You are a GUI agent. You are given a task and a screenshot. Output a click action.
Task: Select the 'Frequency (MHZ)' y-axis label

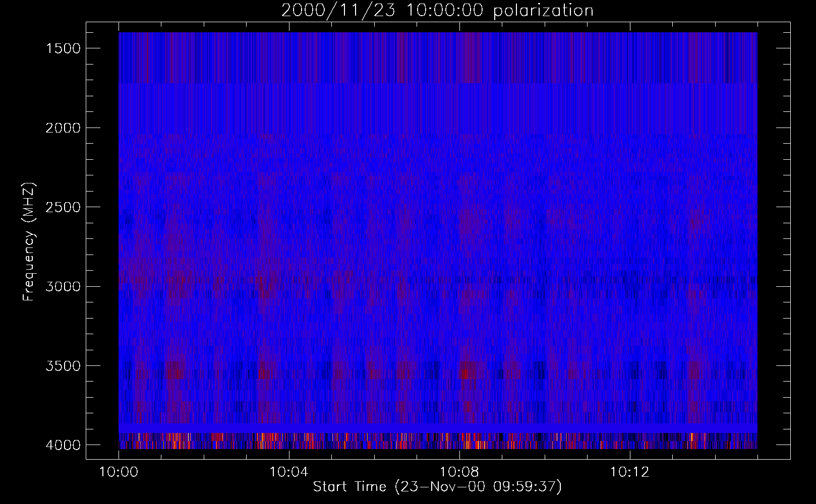coord(29,242)
